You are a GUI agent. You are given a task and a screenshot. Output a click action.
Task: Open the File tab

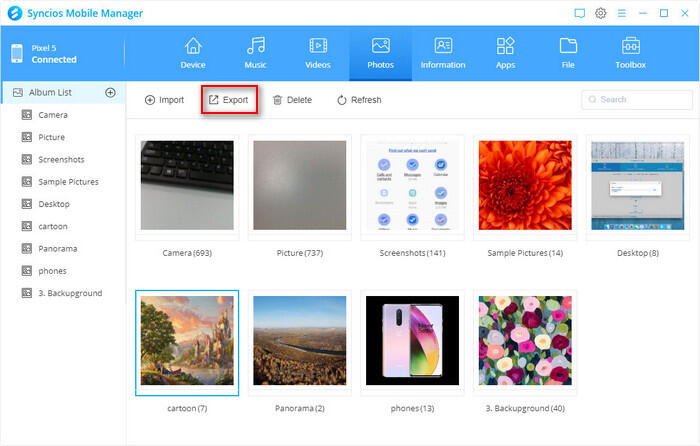tap(568, 53)
